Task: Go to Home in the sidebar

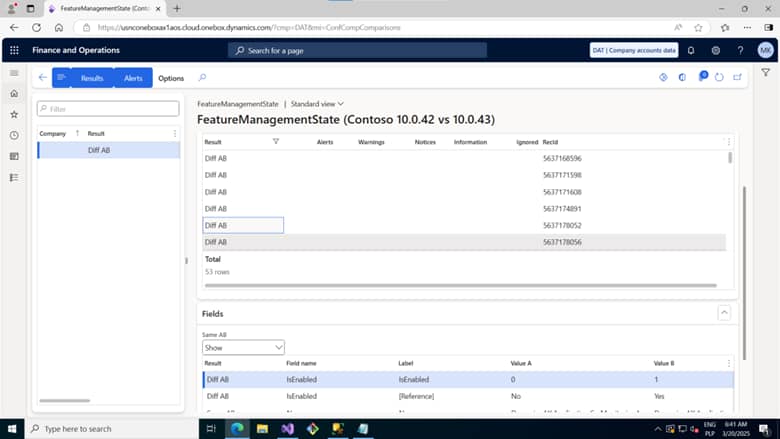Action: [x=14, y=93]
